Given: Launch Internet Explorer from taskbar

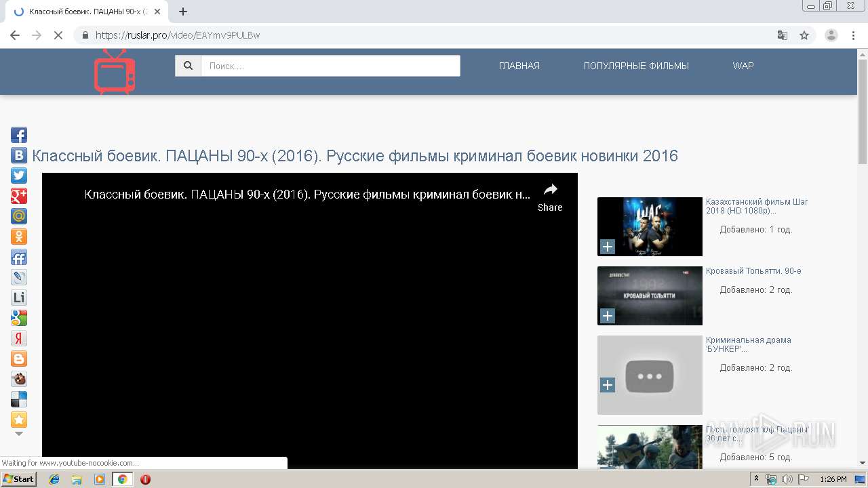Looking at the screenshot, I should [x=54, y=479].
